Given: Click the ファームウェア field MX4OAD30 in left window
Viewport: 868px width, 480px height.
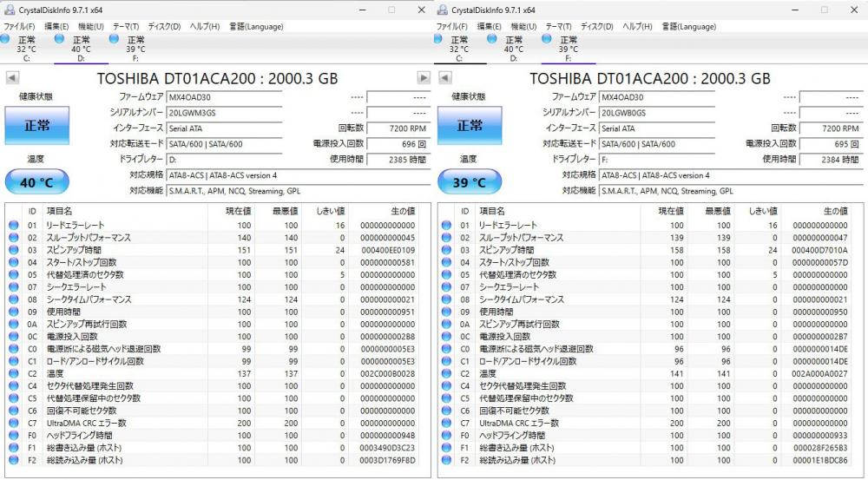Looking at the screenshot, I should pyautogui.click(x=225, y=97).
